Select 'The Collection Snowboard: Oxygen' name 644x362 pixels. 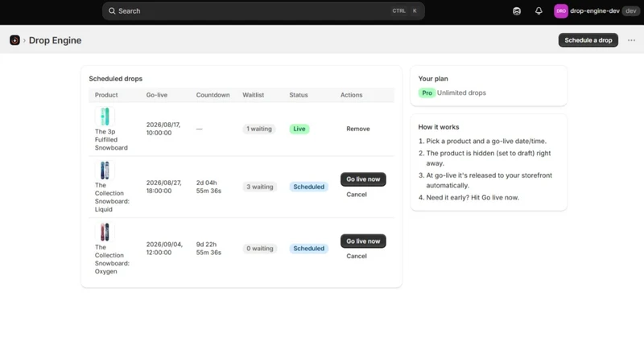pyautogui.click(x=112, y=259)
